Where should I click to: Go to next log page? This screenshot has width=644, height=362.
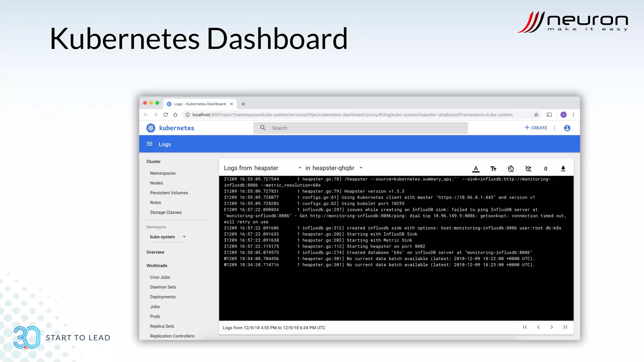coord(552,327)
